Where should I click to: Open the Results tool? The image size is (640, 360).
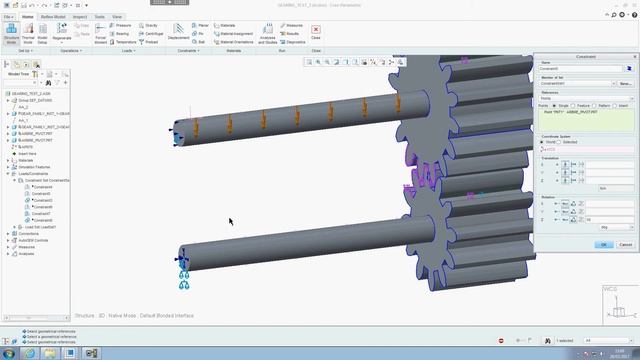(290, 34)
